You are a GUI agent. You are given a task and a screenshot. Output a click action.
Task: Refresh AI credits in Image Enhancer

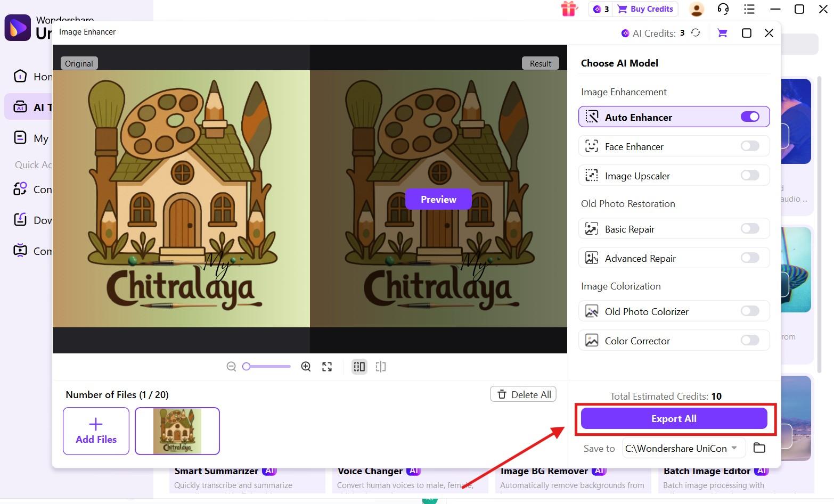click(x=696, y=33)
